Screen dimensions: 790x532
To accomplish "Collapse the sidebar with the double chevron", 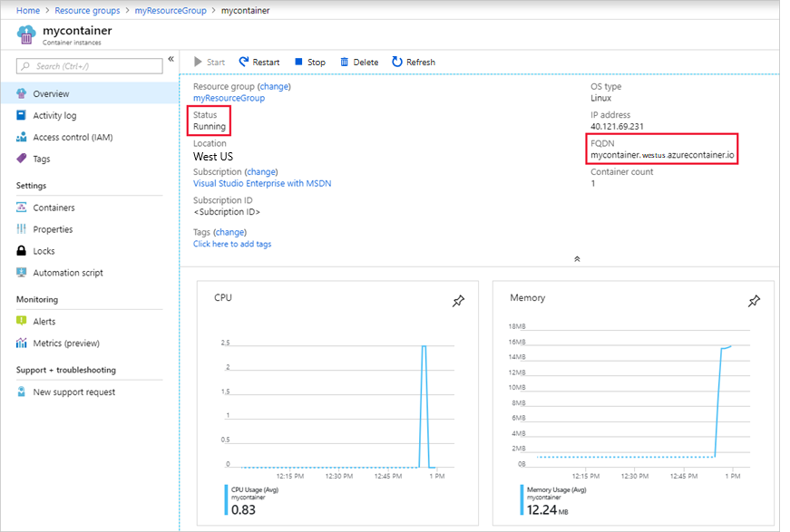I will point(171,60).
